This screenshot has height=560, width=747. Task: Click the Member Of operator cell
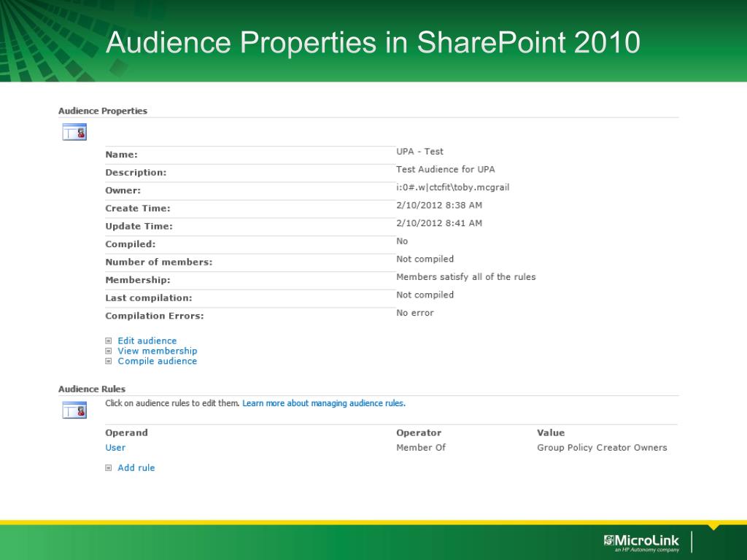[x=421, y=448]
